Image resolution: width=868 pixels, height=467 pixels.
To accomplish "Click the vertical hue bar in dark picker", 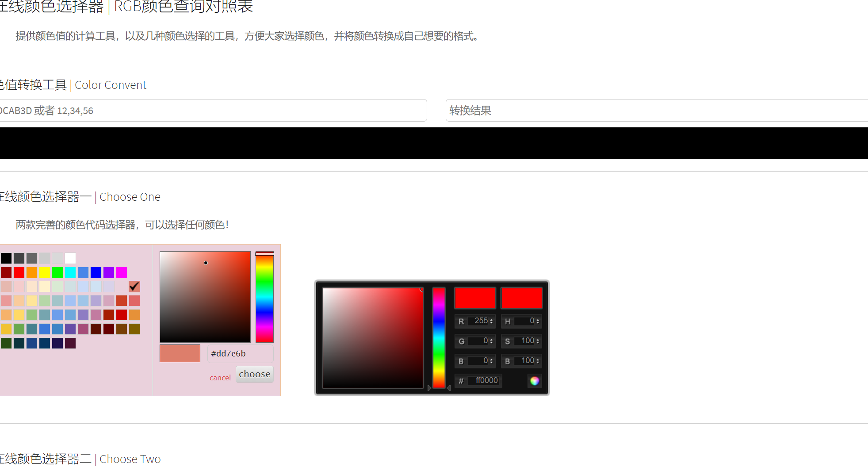I will click(439, 338).
